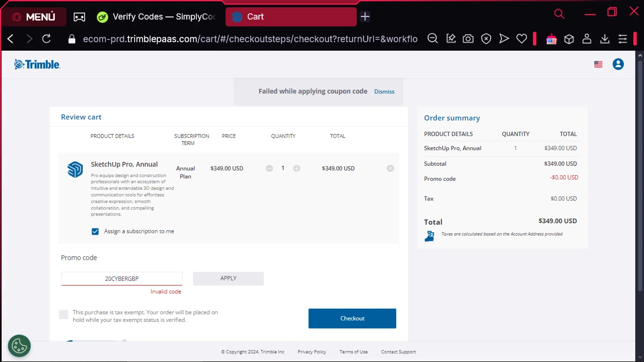Viewport: 644px width, 362px height.
Task: Click the promo code input field
Action: [x=122, y=279]
